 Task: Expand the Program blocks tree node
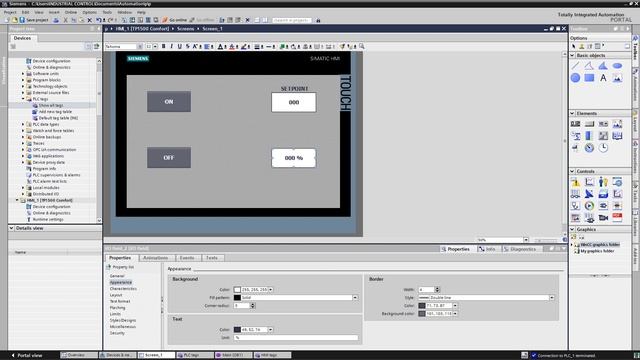pos(23,80)
